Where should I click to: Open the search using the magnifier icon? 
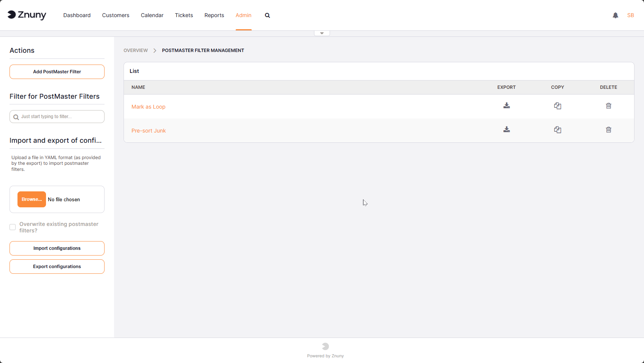267,15
